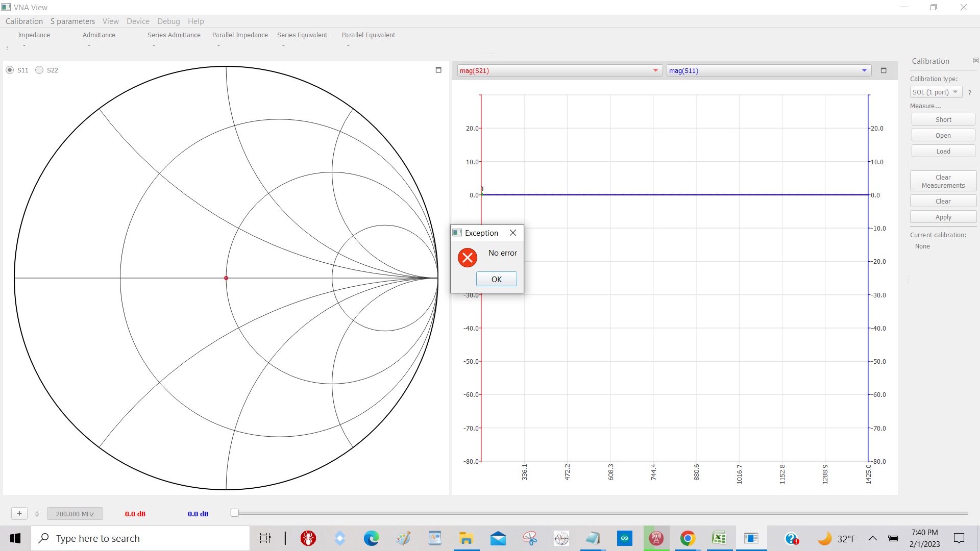The width and height of the screenshot is (980, 551).
Task: Click the red 0.0 dB marker value
Action: tap(135, 514)
